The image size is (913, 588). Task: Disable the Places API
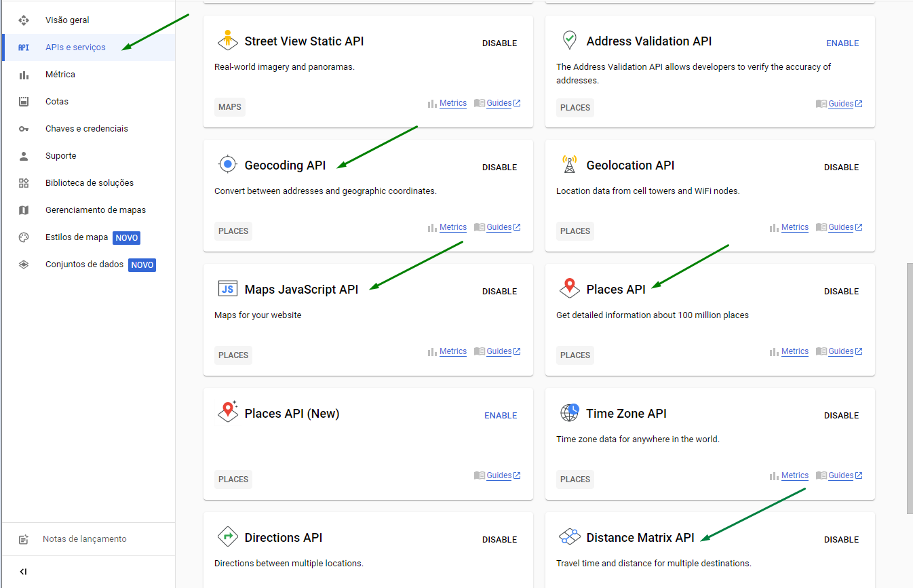[842, 292]
